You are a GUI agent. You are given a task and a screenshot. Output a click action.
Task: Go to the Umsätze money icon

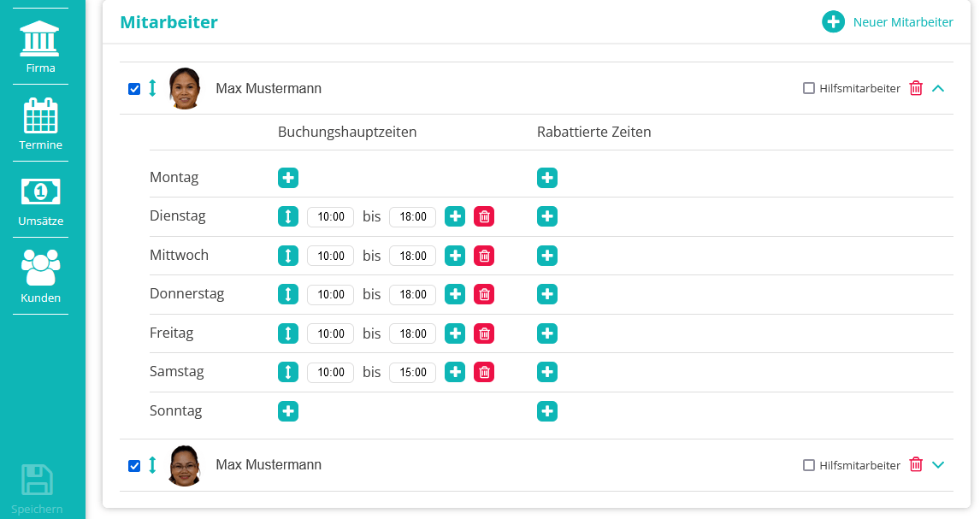point(40,201)
